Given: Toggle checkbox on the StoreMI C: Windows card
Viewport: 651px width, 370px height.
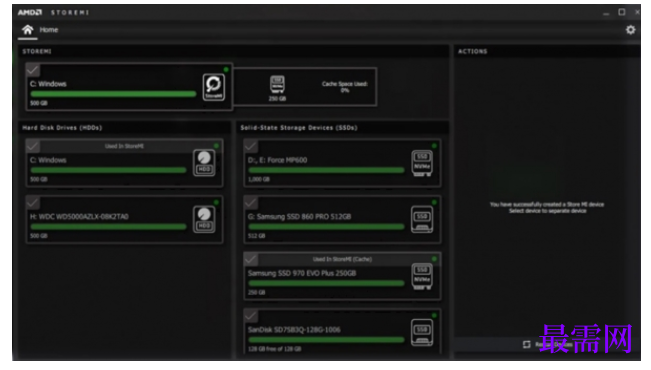Looking at the screenshot, I should pyautogui.click(x=32, y=70).
